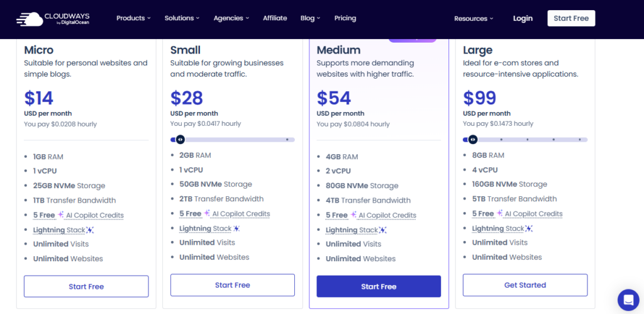Image resolution: width=644 pixels, height=314 pixels.
Task: Open the Affiliate menu item
Action: click(x=275, y=18)
